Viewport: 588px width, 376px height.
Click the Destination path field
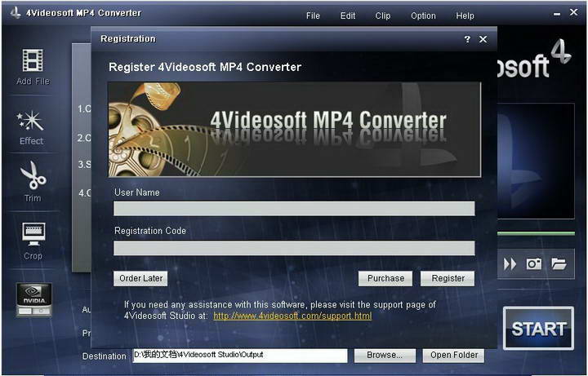click(240, 356)
